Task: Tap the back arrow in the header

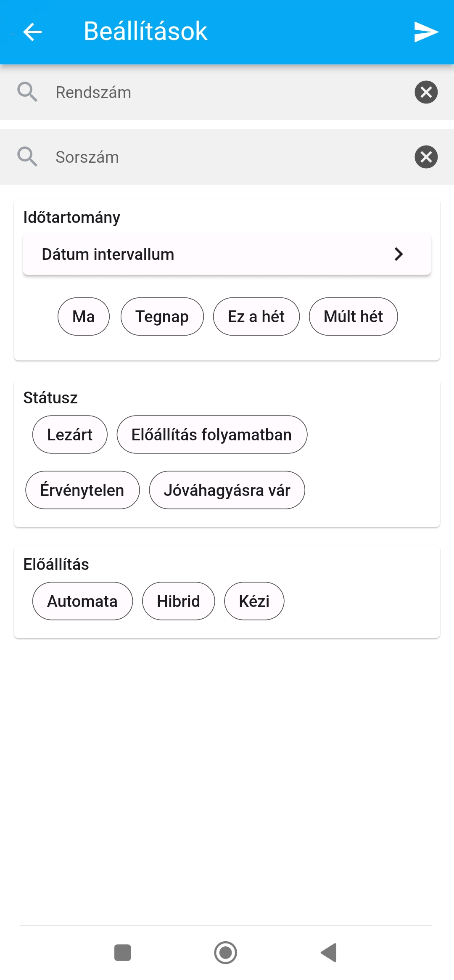Action: pyautogui.click(x=32, y=32)
